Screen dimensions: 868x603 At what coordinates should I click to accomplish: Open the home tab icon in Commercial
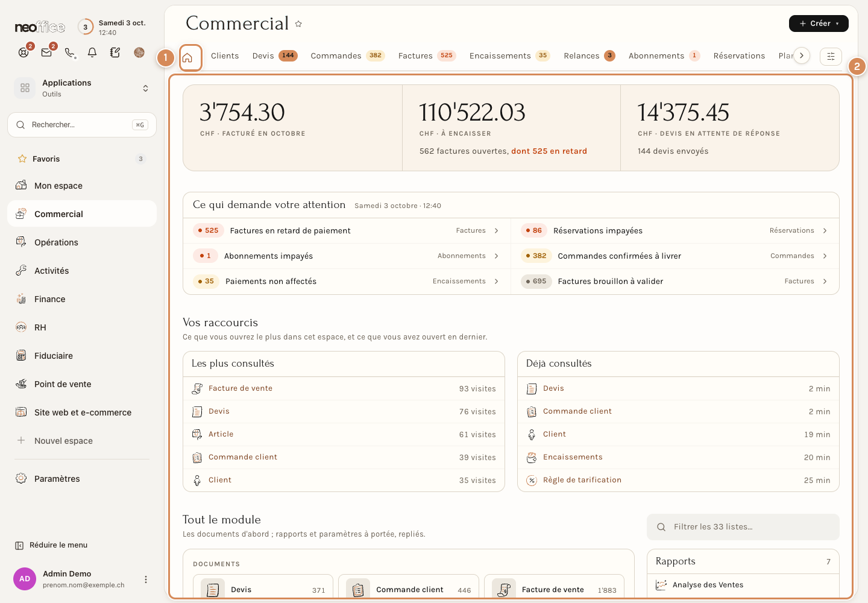[x=187, y=58]
